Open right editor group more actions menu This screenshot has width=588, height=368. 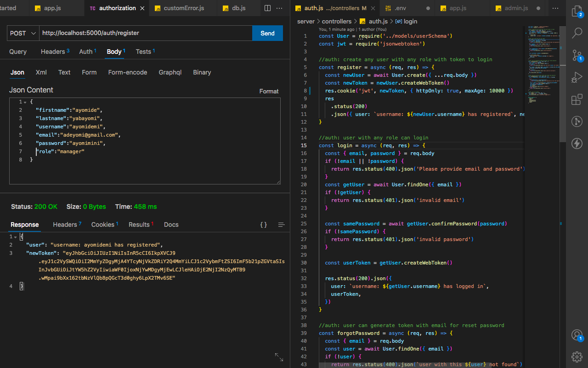point(556,8)
